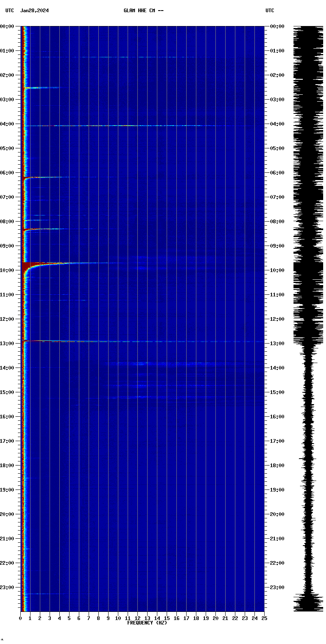Click the 10:00 label on left time axis
326x644 pixels.
[8, 270]
